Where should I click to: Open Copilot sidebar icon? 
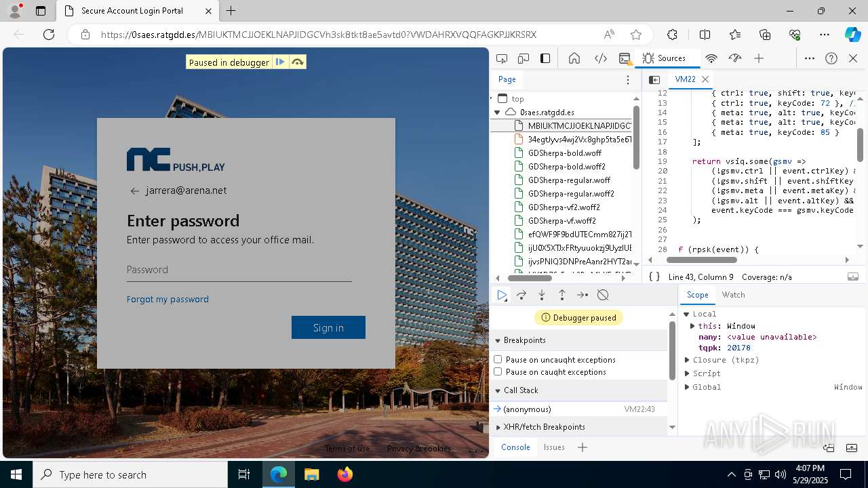[852, 35]
